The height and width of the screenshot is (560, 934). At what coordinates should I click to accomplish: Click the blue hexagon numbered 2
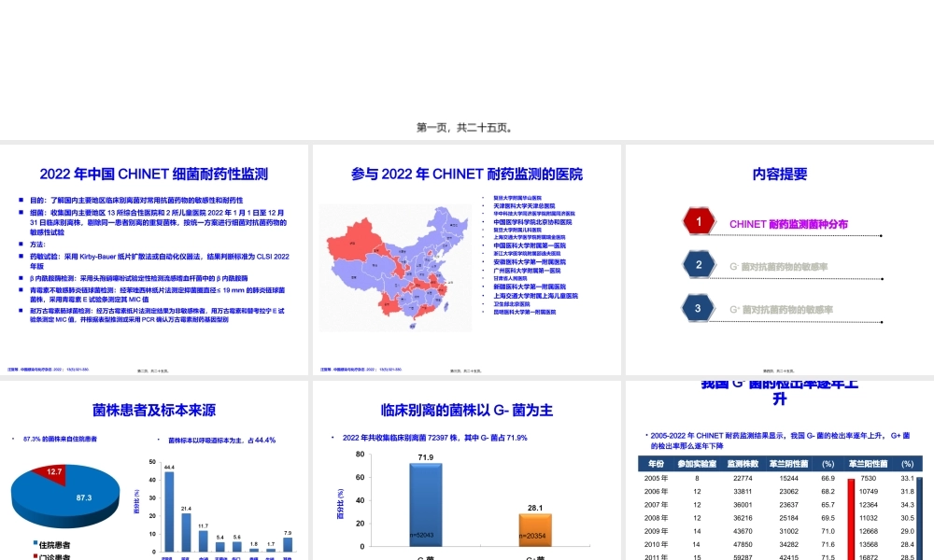point(699,265)
